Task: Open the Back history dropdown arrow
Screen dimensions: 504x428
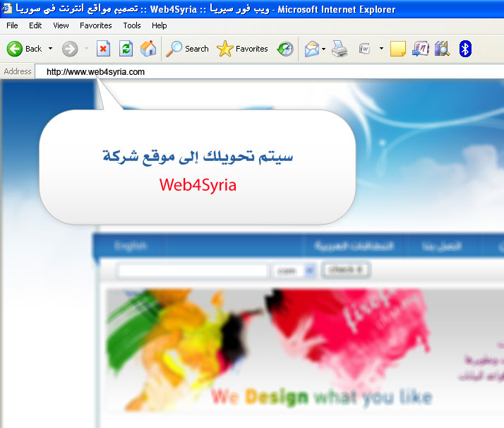Action: tap(50, 49)
